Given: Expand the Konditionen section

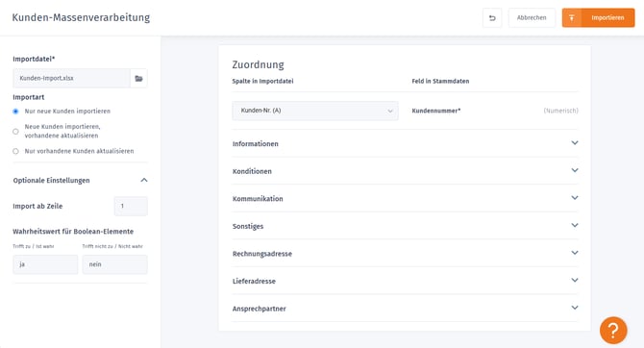Looking at the screenshot, I should tap(405, 171).
